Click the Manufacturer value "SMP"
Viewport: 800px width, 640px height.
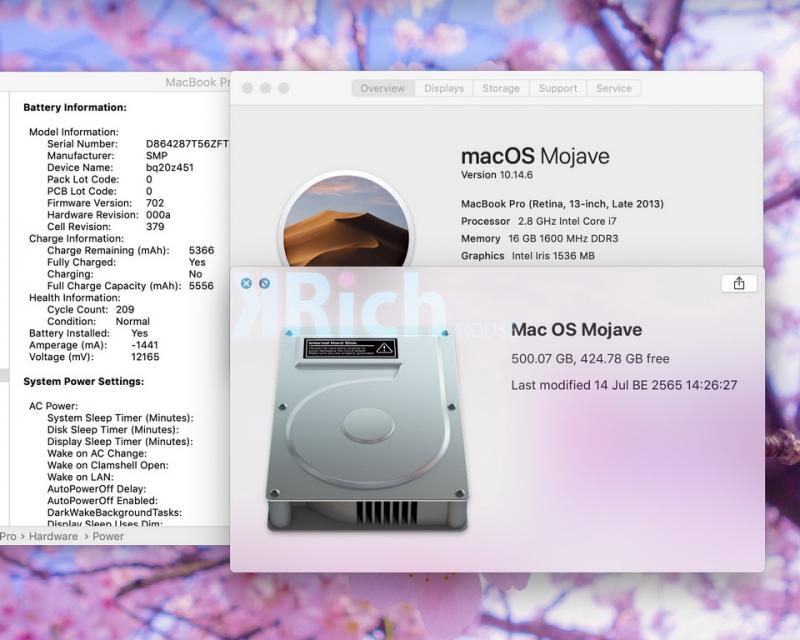157,156
